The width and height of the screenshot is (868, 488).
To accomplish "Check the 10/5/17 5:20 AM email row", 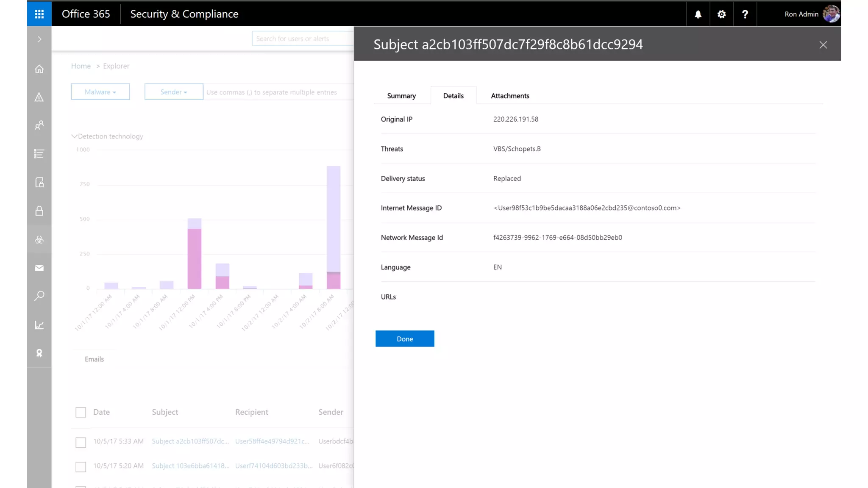I will 81,466.
